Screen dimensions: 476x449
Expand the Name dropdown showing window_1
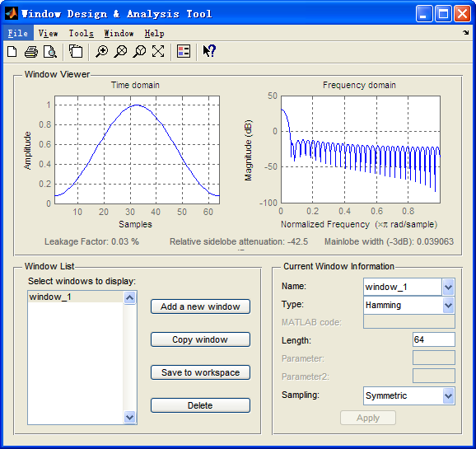point(448,287)
